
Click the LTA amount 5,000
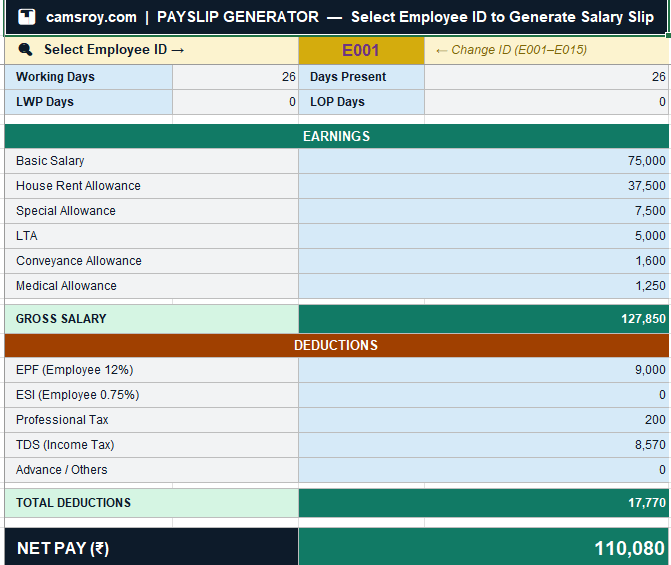click(484, 236)
